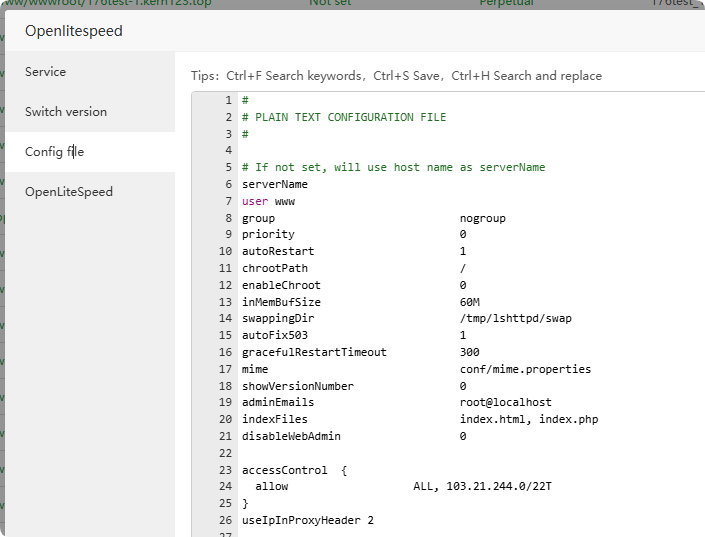Switch to the Switch version tab
The image size is (705, 537).
66,112
